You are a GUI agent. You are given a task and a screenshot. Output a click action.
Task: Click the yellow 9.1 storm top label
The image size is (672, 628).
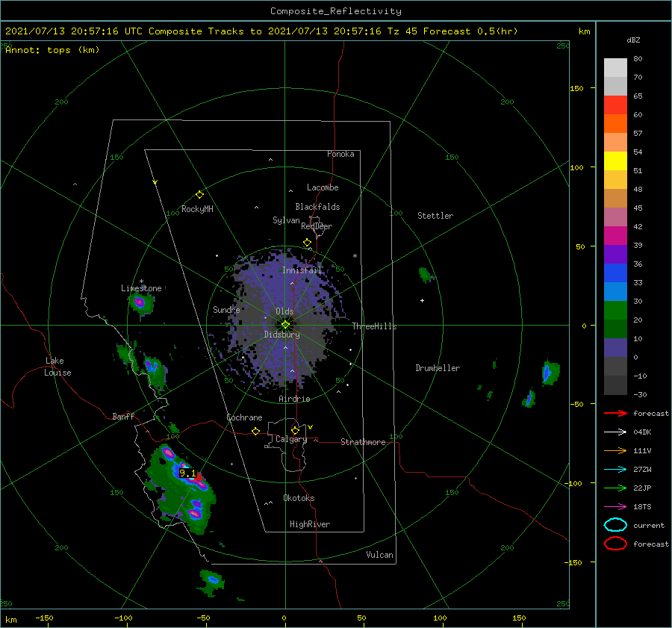[x=187, y=473]
